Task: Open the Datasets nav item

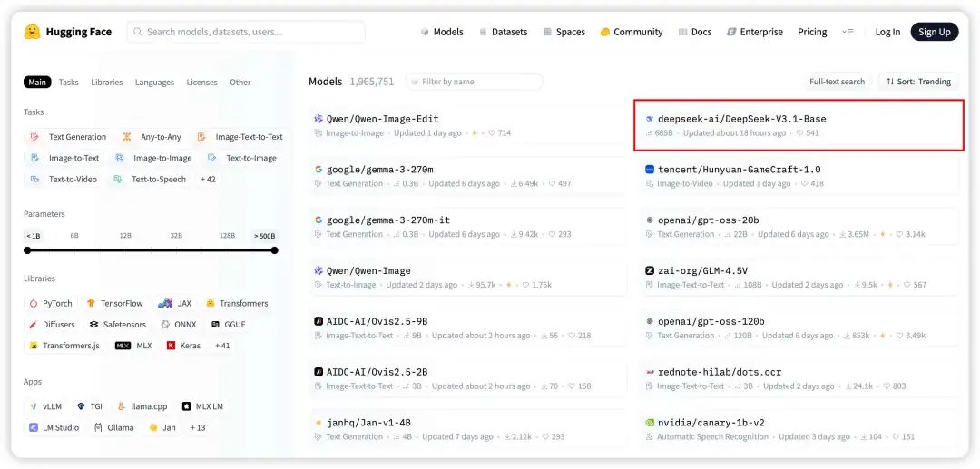Action: (x=503, y=32)
